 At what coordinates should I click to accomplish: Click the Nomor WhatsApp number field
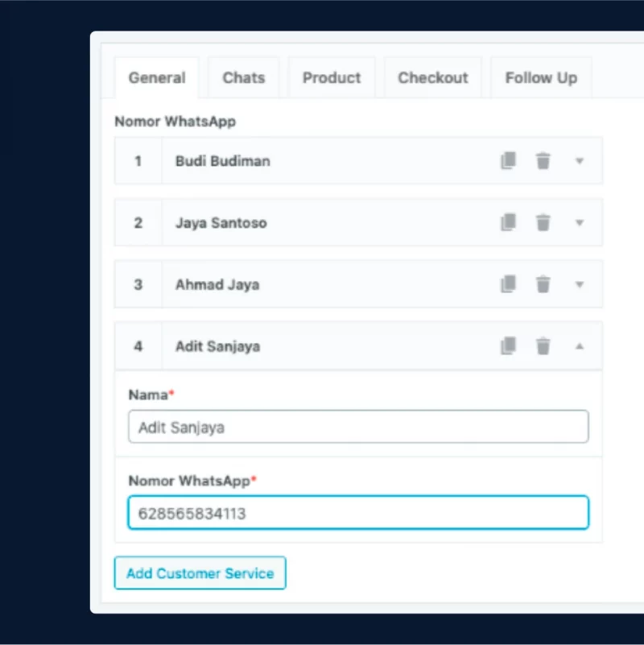pos(358,513)
